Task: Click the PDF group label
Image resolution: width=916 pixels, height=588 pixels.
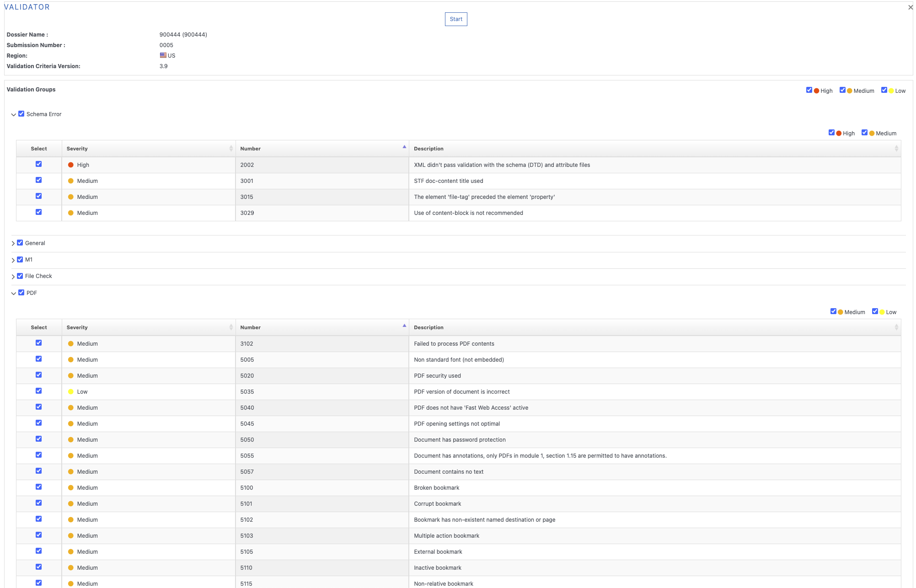Action: [32, 293]
